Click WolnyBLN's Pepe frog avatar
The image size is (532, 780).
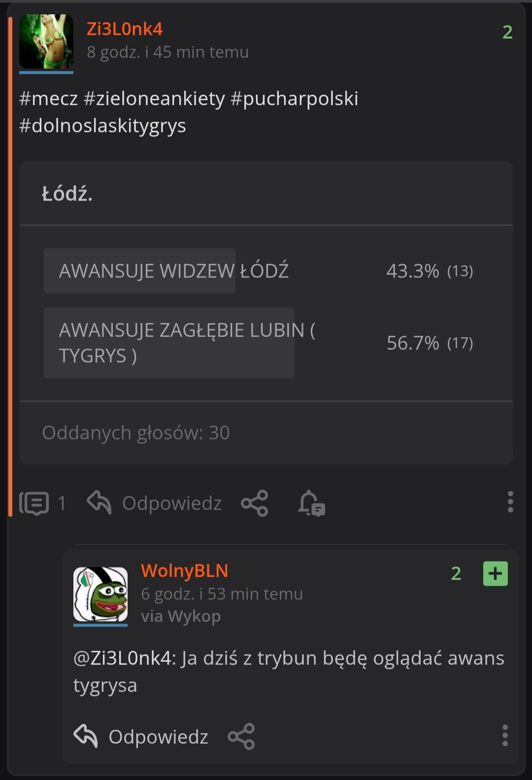(100, 594)
